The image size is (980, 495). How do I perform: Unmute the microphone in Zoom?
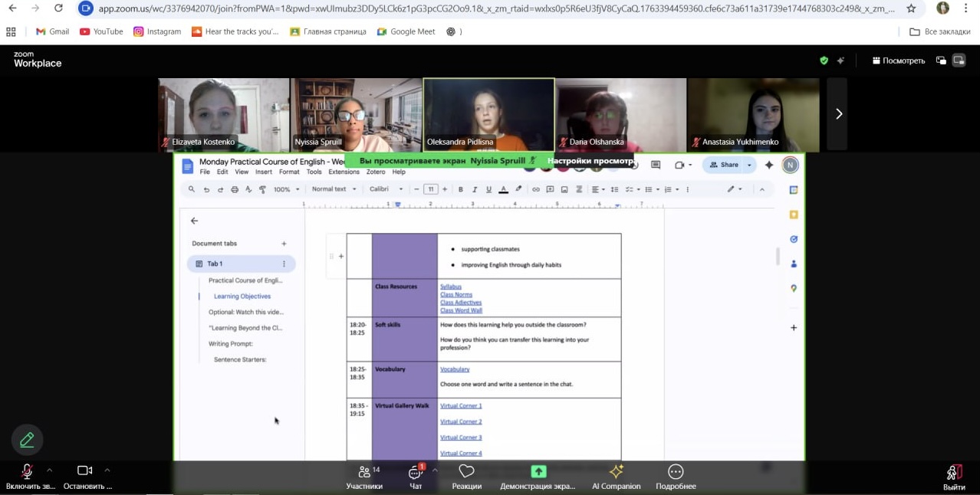(x=28, y=472)
